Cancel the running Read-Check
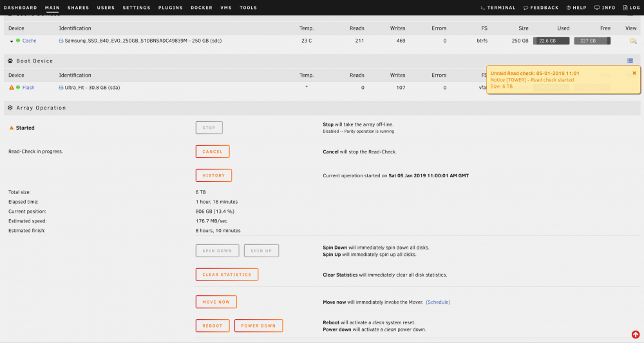 (x=213, y=152)
